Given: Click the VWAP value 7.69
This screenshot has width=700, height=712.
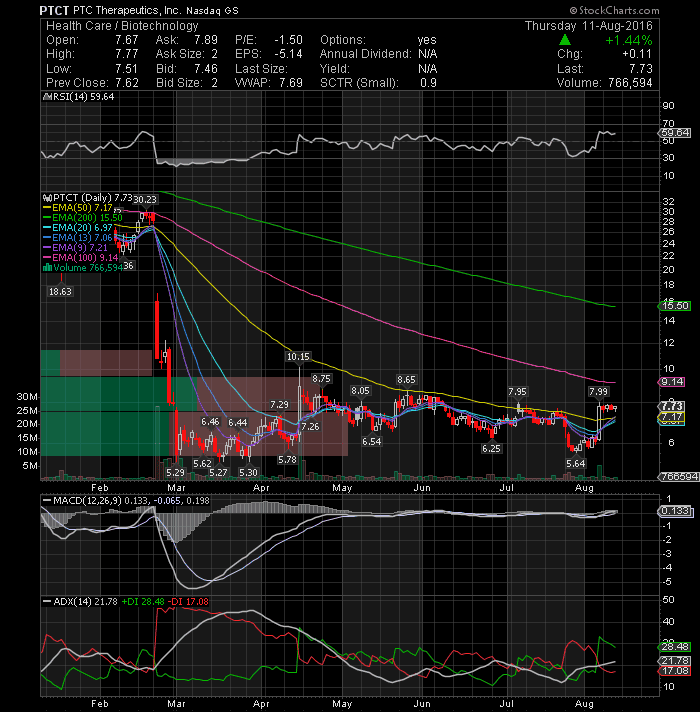Looking at the screenshot, I should (291, 83).
